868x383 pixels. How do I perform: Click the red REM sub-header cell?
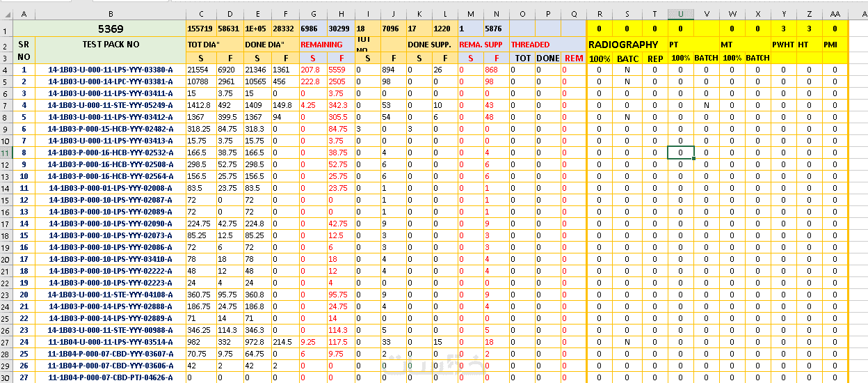coord(574,58)
